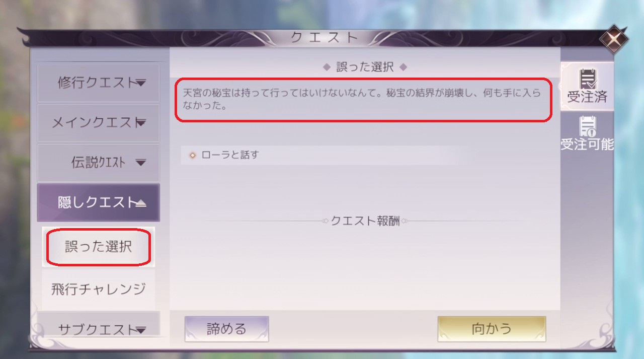Expand the 伝説クエスト category arrow
The image size is (644, 359).
coord(141,163)
